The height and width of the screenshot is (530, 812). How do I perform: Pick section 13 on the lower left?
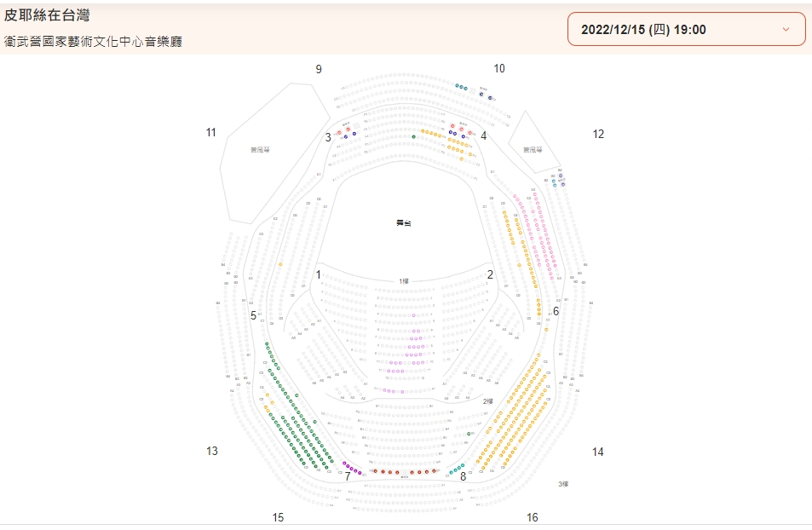click(212, 451)
